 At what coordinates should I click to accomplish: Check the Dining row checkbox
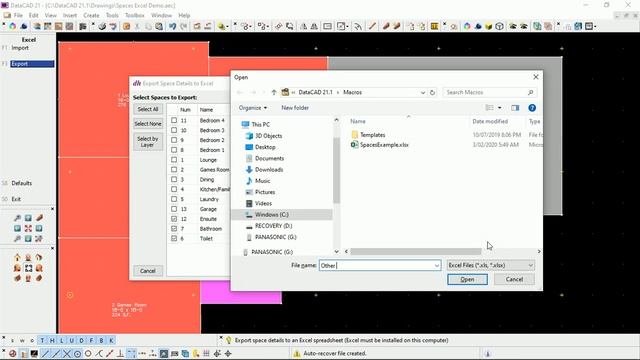pos(174,179)
